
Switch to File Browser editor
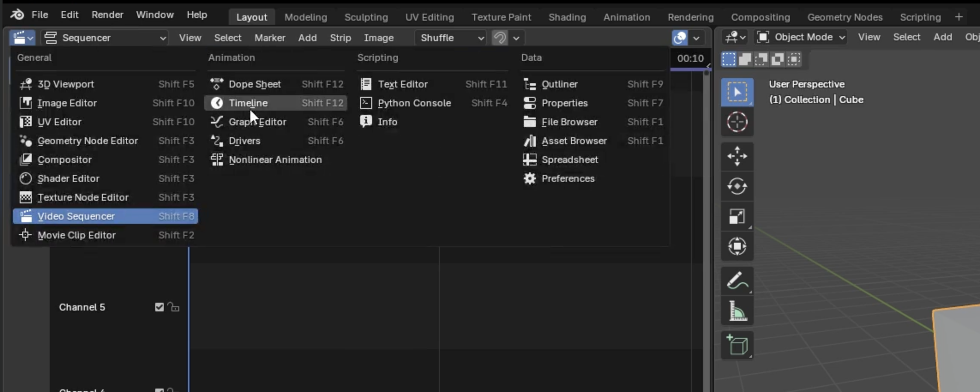click(x=593, y=122)
